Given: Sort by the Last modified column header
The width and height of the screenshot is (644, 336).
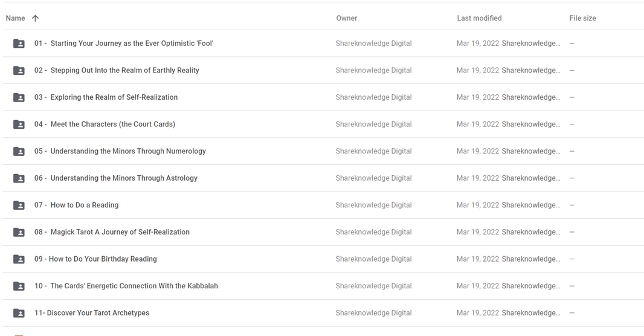Looking at the screenshot, I should pos(479,18).
